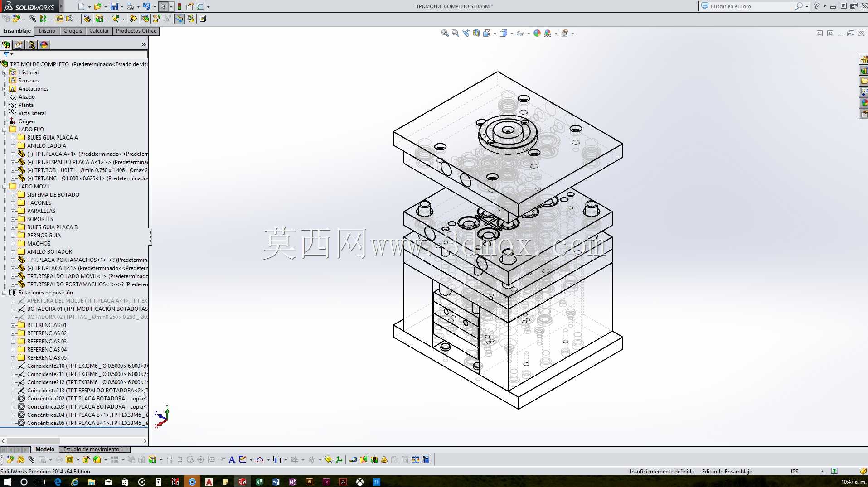Select the ANILLO BOTADOR folder
The image size is (868, 487).
(x=49, y=252)
